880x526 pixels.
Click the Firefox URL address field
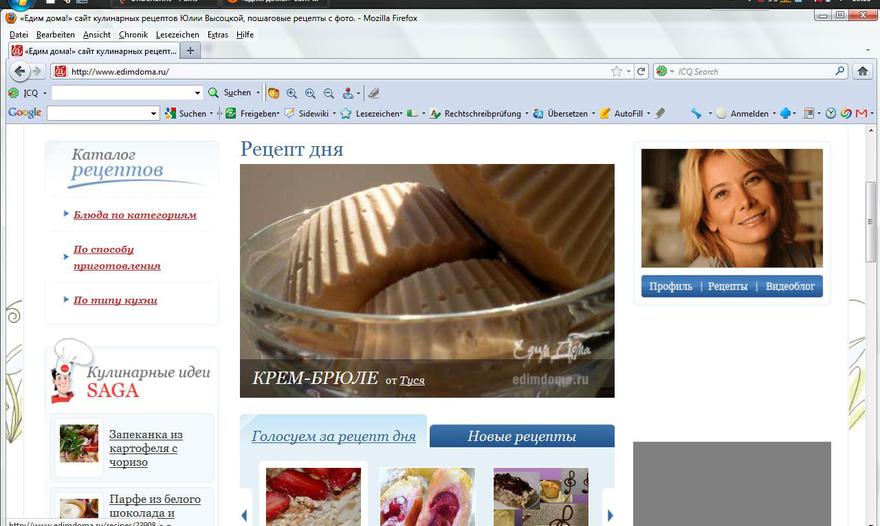(330, 72)
